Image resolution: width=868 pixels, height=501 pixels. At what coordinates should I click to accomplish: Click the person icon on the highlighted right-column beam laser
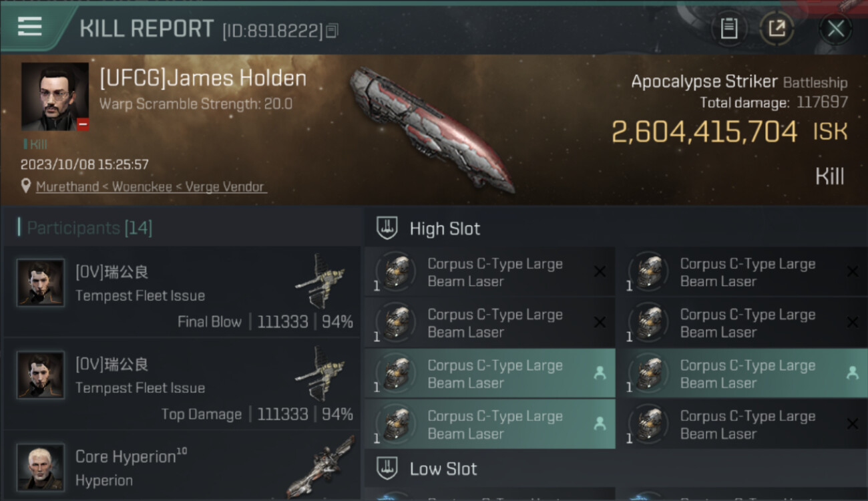(x=852, y=373)
